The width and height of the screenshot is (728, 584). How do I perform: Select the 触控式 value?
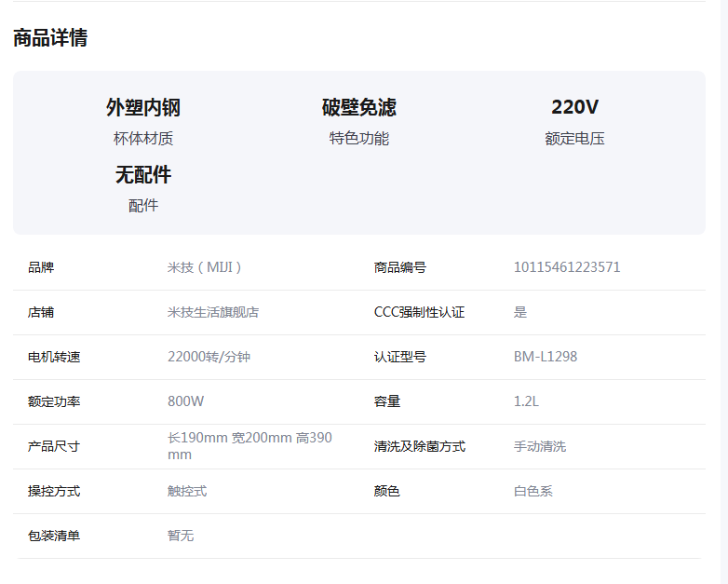click(187, 491)
